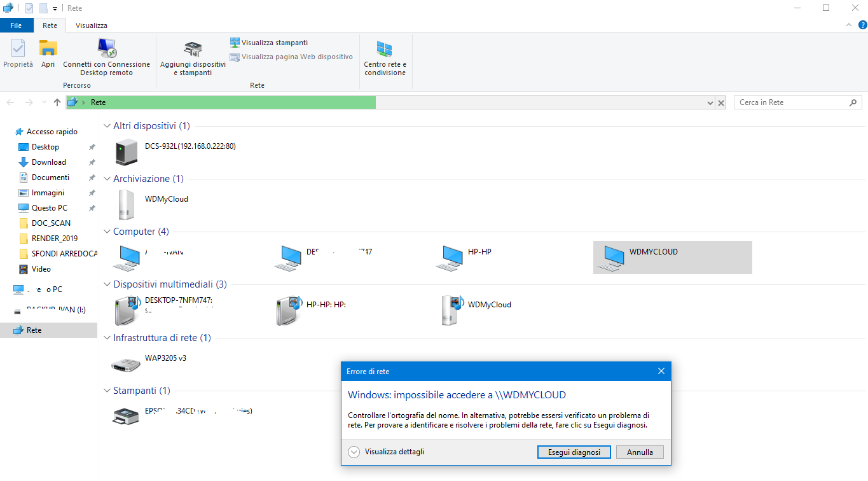This screenshot has height=481, width=868.
Task: Select the EPSON printer icon
Action: pyautogui.click(x=126, y=417)
